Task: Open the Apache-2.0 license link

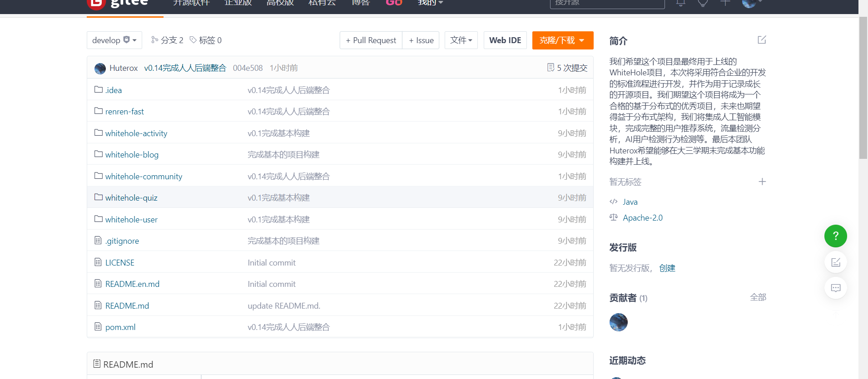Action: click(x=643, y=217)
